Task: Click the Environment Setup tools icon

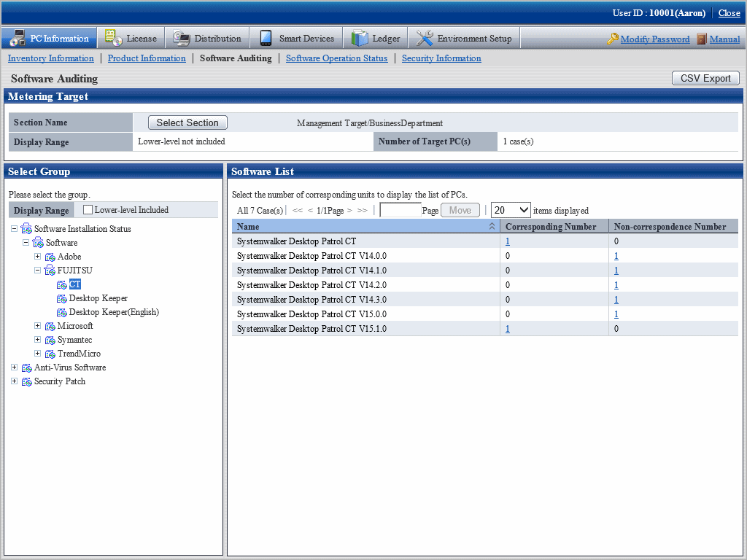Action: coord(425,38)
